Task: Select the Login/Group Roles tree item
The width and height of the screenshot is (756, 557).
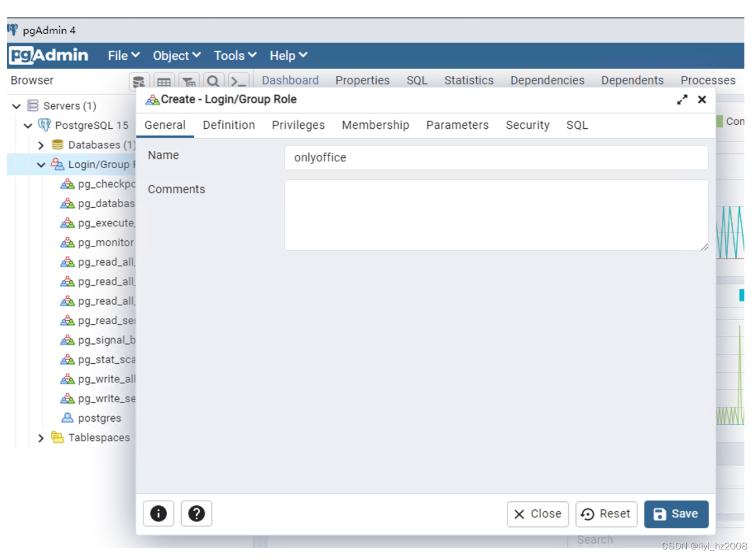Action: click(x=102, y=165)
